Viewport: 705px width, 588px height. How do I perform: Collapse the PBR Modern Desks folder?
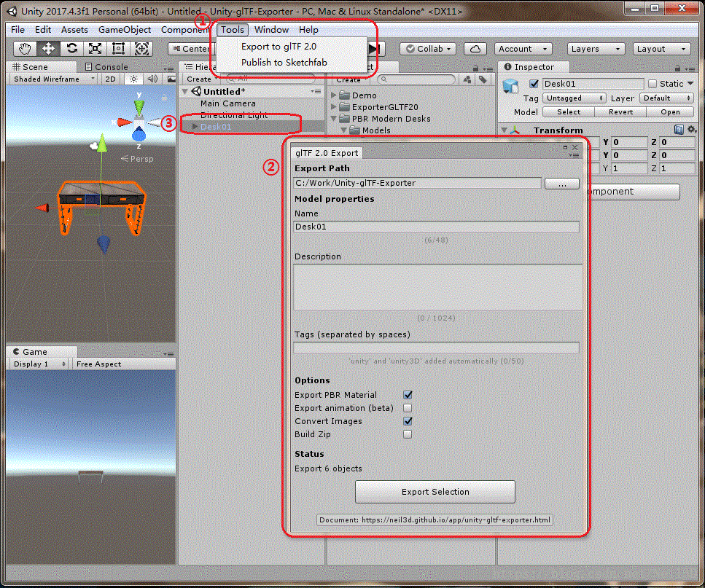tap(334, 119)
